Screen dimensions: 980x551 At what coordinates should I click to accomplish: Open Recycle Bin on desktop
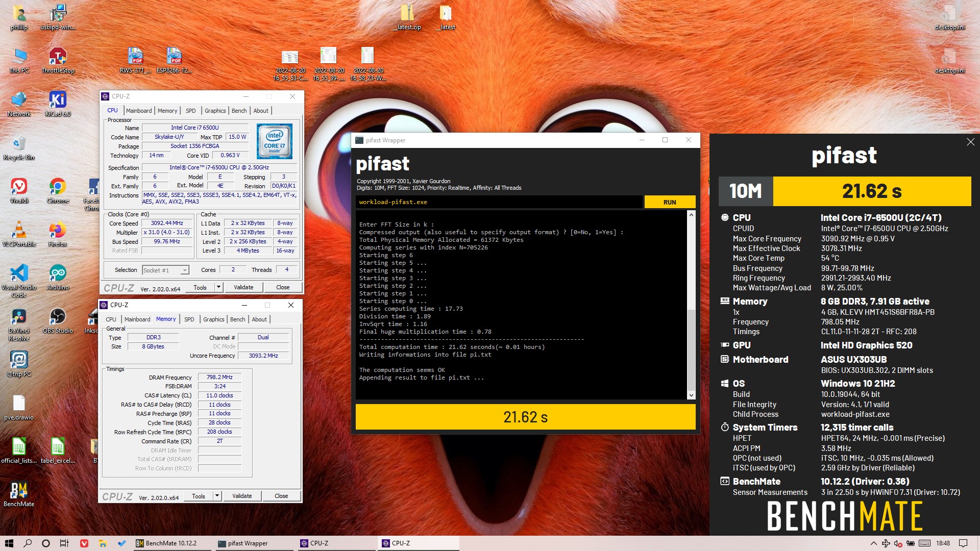point(19,147)
